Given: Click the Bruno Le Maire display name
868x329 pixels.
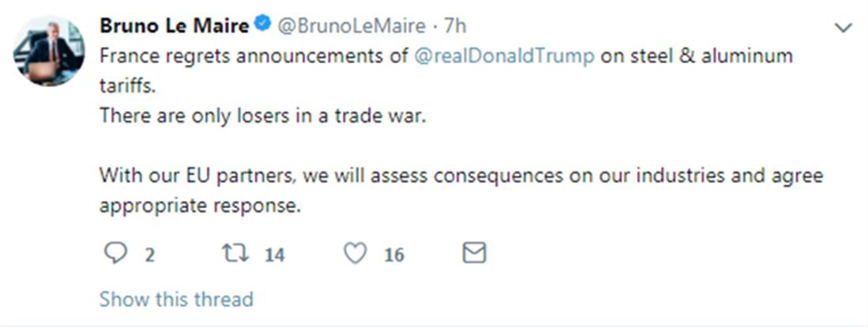Looking at the screenshot, I should (174, 26).
